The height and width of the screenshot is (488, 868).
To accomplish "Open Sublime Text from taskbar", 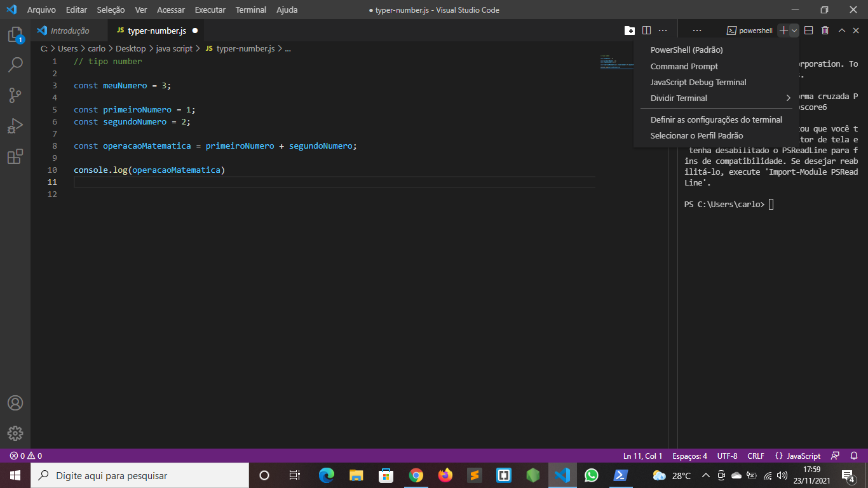I will [474, 475].
